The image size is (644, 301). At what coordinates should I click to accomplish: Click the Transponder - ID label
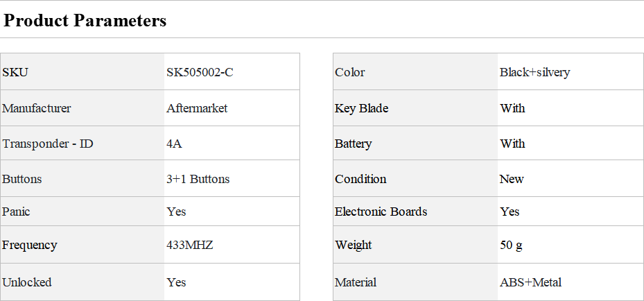point(48,144)
